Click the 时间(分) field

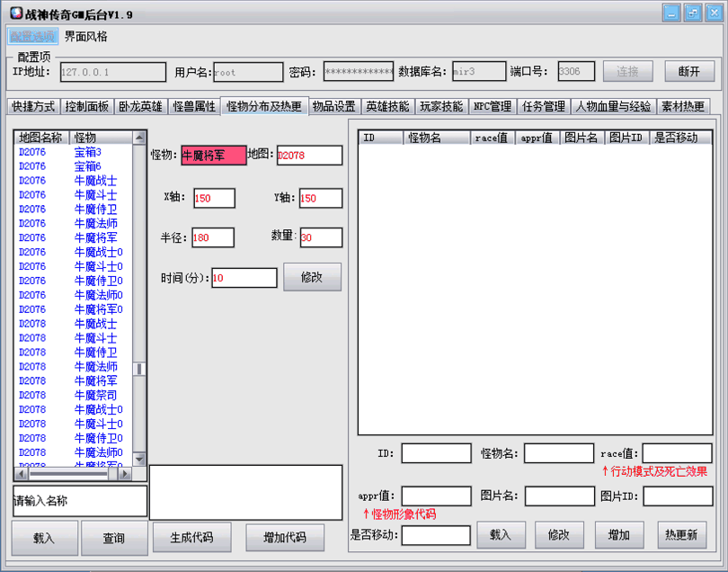(x=244, y=278)
